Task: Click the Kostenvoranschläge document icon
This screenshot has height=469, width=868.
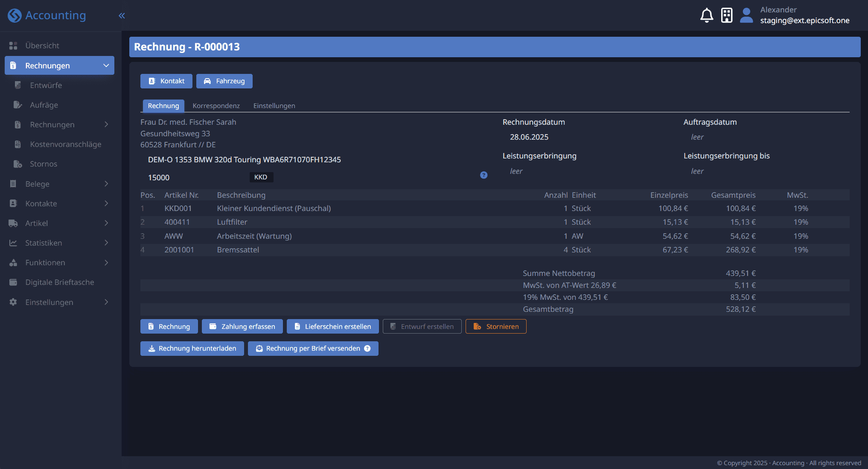Action: click(18, 144)
